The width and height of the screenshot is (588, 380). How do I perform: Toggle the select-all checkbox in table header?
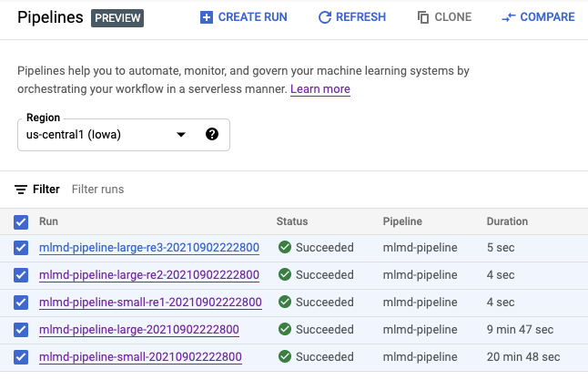21,222
